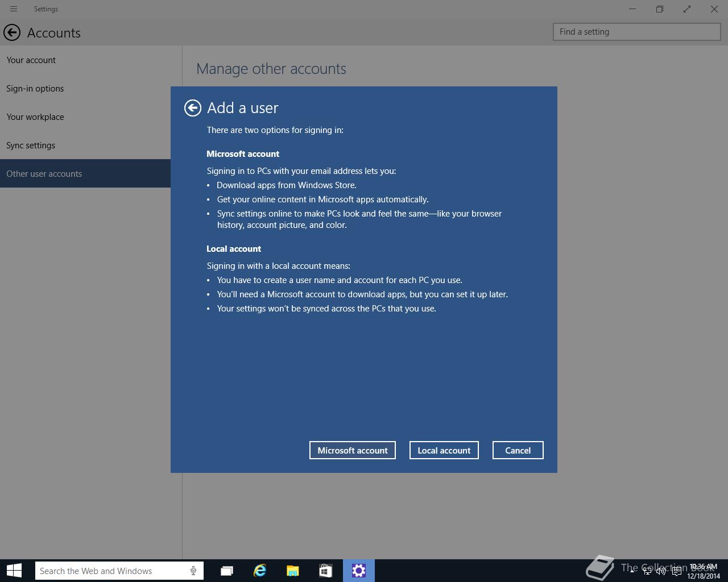Open the Windows Start button
Screen dimensions: 728x582
click(14, 571)
